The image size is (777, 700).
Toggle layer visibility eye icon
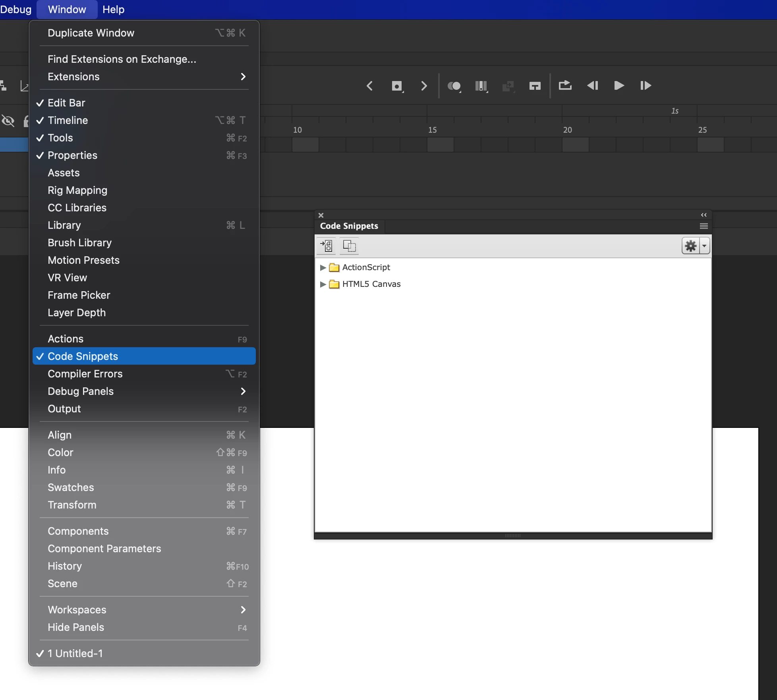[8, 121]
